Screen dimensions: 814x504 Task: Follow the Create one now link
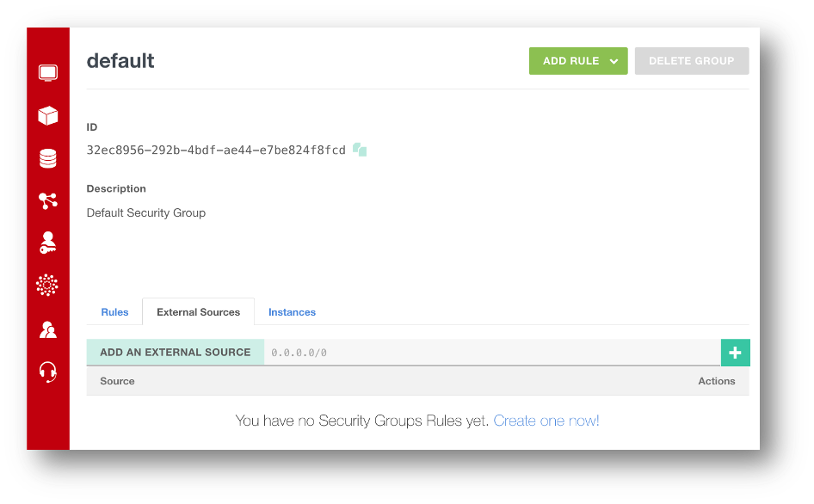[x=546, y=421]
